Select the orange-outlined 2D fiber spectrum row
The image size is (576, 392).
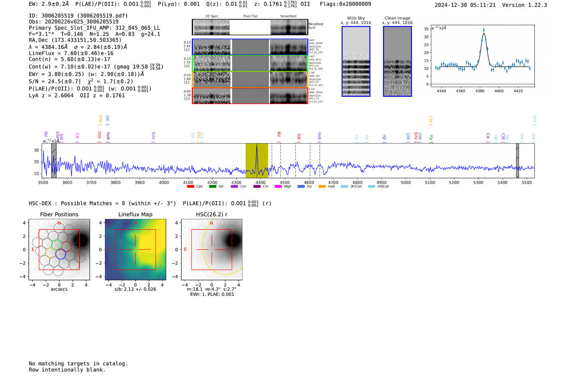250,79
